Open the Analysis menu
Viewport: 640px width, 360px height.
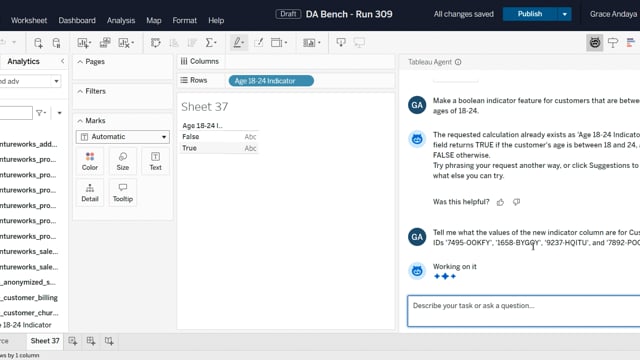click(121, 20)
